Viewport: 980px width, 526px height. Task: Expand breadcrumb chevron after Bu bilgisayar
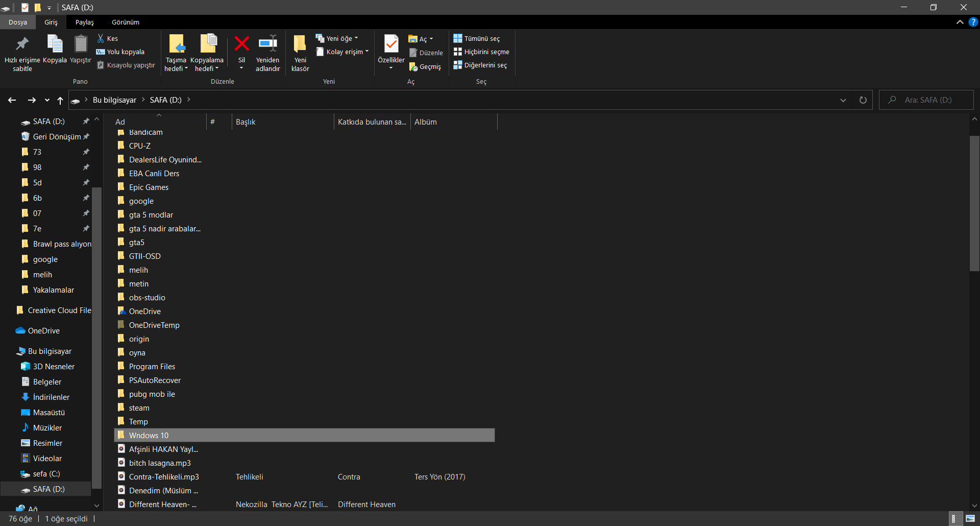[x=143, y=100]
